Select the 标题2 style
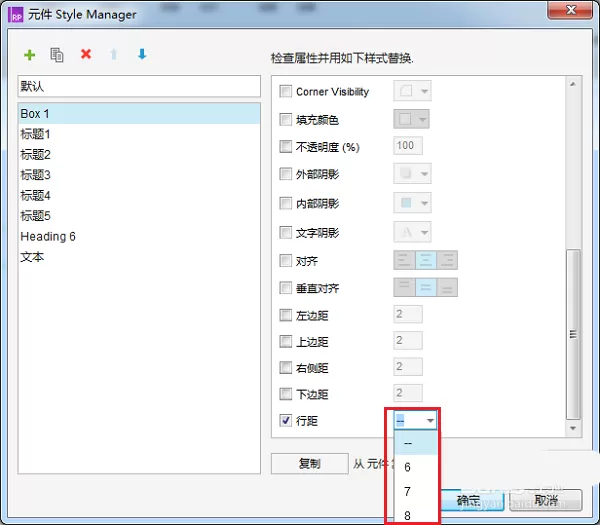Viewport: 600px width, 525px height. click(139, 155)
